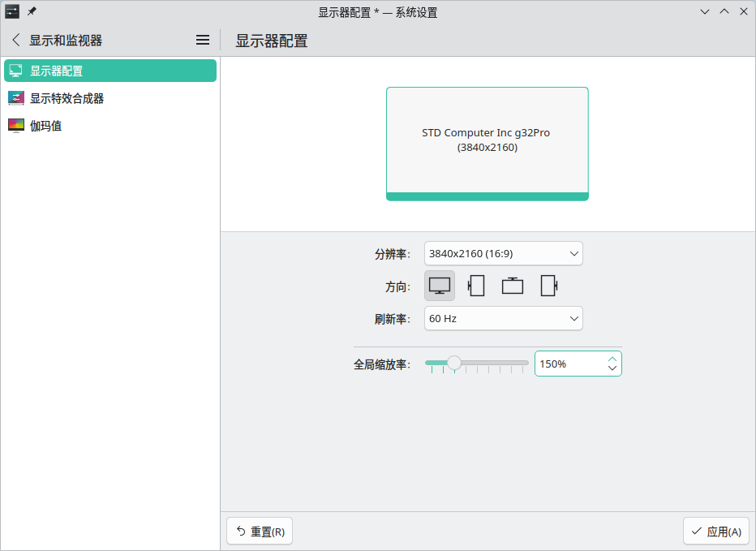Select the 显示器配置 sidebar entry

110,71
